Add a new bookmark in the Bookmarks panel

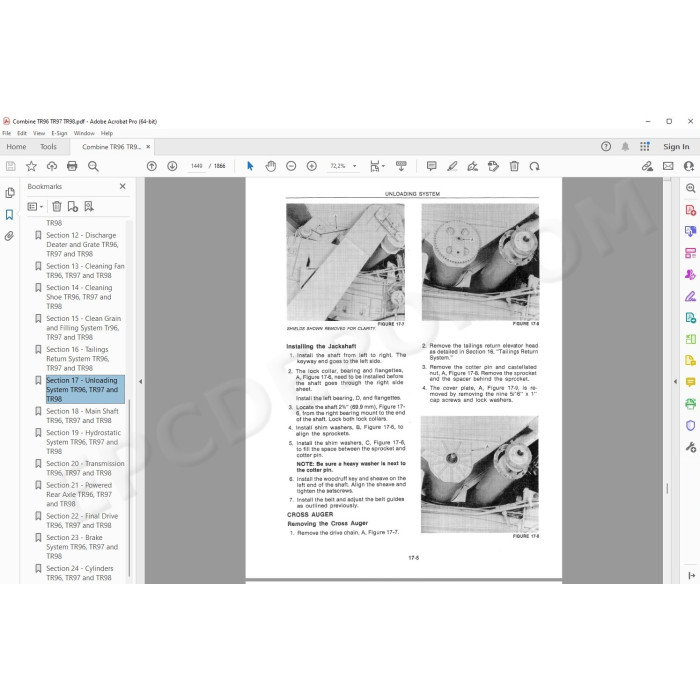72,207
